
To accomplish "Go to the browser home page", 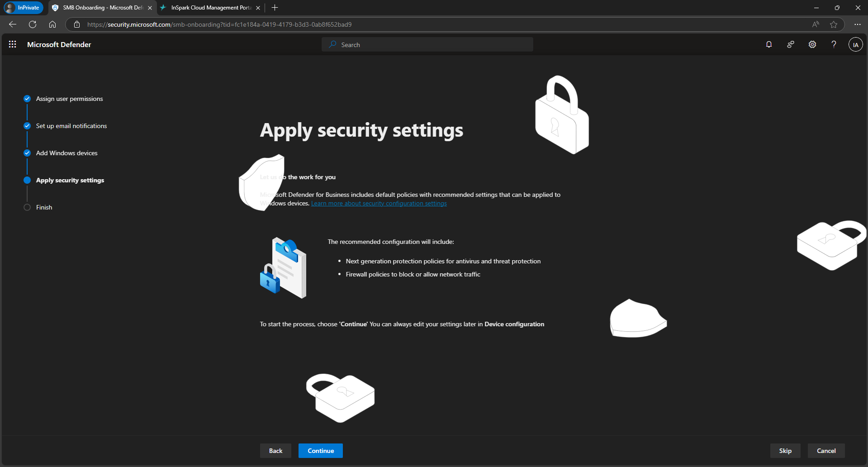I will [x=52, y=24].
